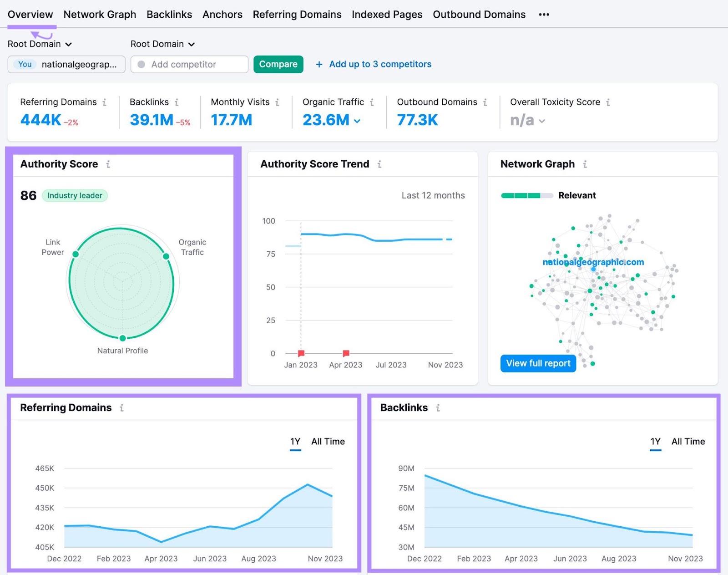This screenshot has width=728, height=575.
Task: Click nationalgeographic.com node in network graph
Action: [x=593, y=269]
